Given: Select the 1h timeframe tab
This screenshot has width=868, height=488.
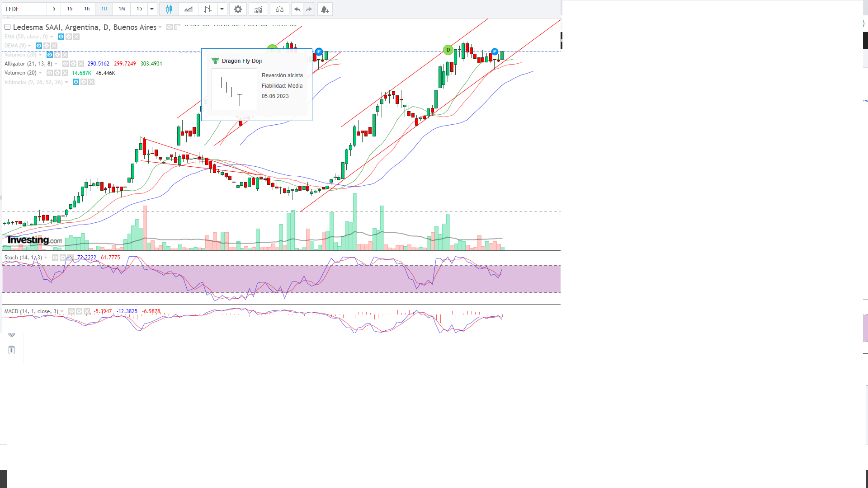Looking at the screenshot, I should point(87,9).
